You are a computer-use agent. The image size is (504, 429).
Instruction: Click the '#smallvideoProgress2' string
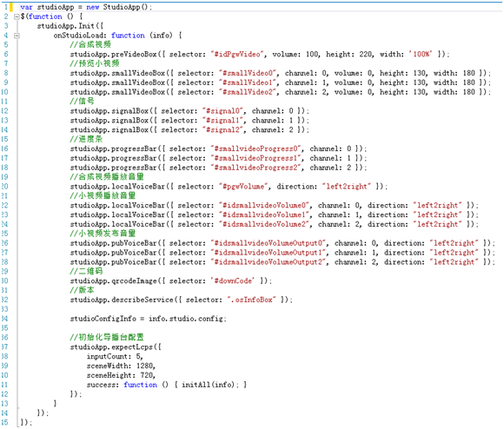pos(256,168)
